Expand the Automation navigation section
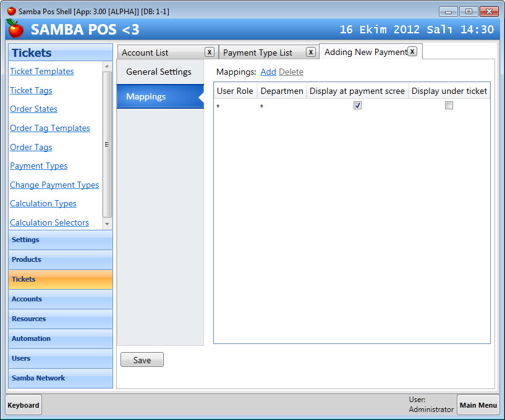The width and height of the screenshot is (505, 420). click(61, 339)
